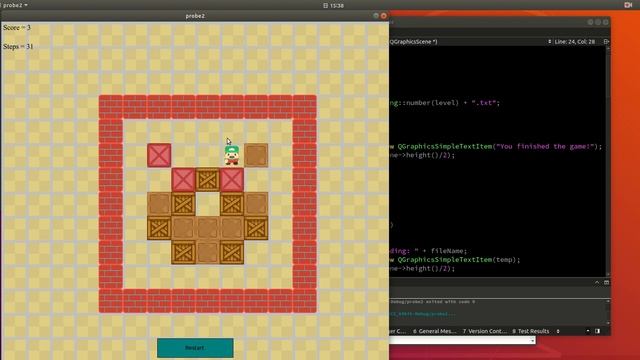Screen dimensions: 640x360
Task: Click the Restart button in the game
Action: click(x=195, y=348)
